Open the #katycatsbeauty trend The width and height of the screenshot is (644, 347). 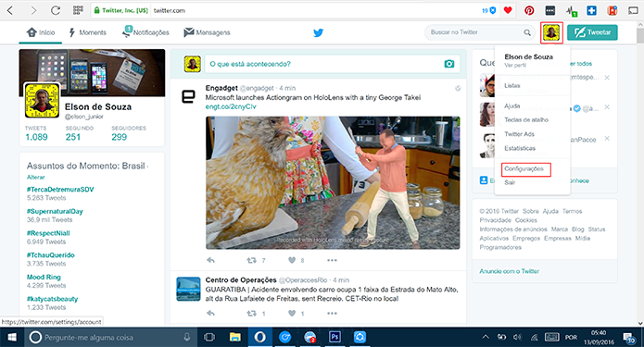click(52, 299)
